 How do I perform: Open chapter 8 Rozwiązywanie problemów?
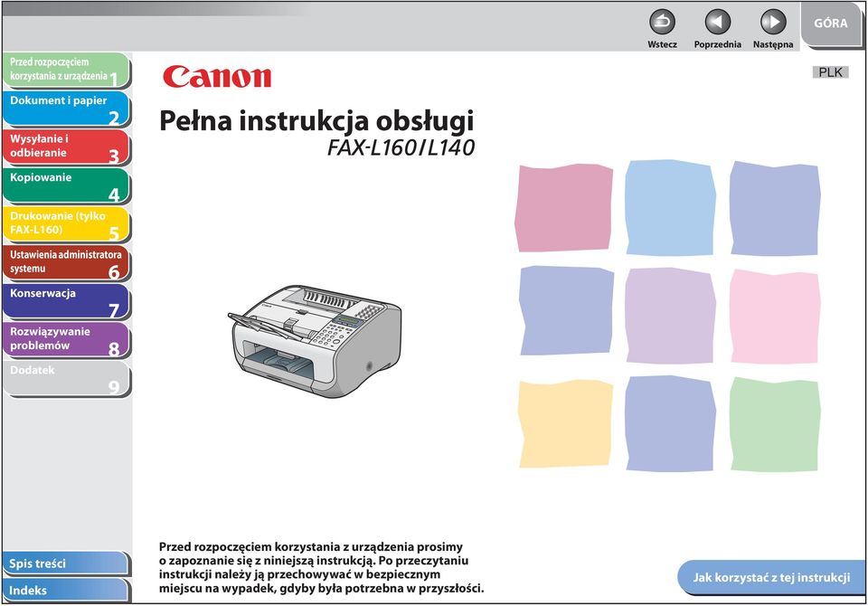[66, 340]
